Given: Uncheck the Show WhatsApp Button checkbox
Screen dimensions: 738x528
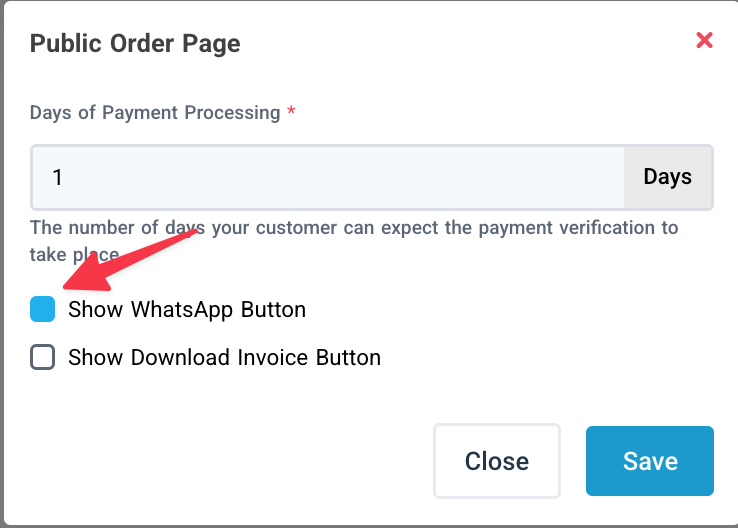Looking at the screenshot, I should pos(43,309).
